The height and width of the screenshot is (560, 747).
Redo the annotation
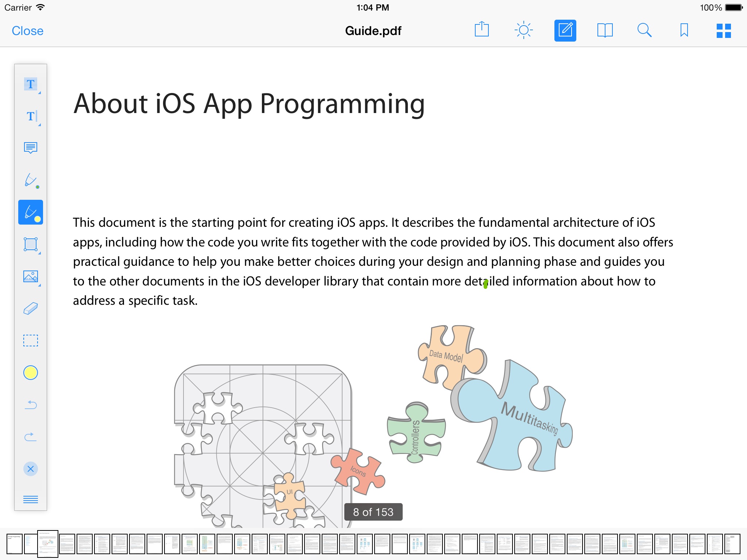(x=31, y=437)
